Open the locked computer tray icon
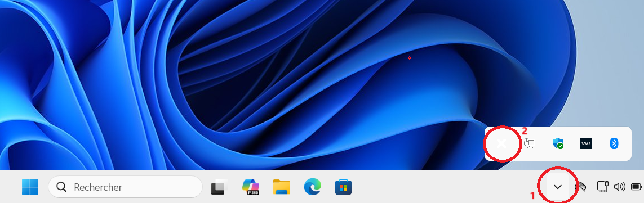Image resolution: width=644 pixels, height=203 pixels. tap(530, 143)
